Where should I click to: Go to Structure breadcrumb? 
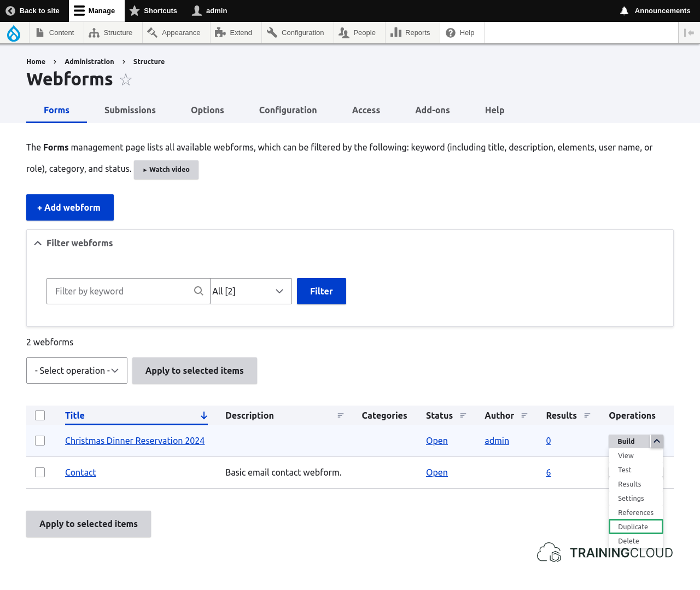pos(149,62)
